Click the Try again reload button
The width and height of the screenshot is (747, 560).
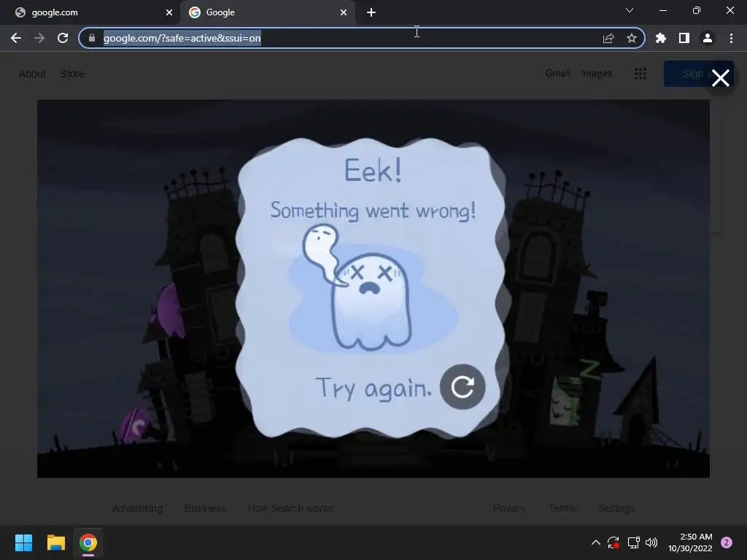click(x=462, y=386)
